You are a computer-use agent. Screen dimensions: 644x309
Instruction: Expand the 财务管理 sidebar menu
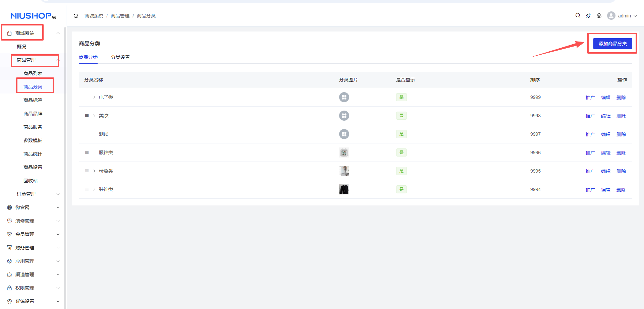tap(58, 248)
